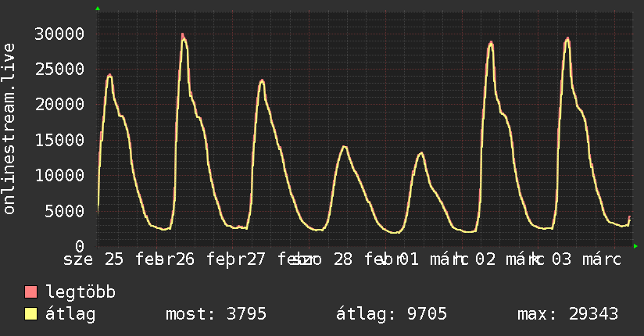Click the 30000 y-axis label

(x=59, y=34)
